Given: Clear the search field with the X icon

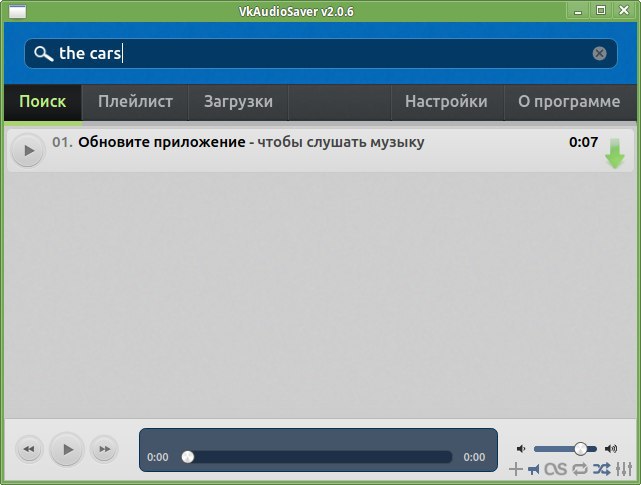Looking at the screenshot, I should click(x=599, y=53).
